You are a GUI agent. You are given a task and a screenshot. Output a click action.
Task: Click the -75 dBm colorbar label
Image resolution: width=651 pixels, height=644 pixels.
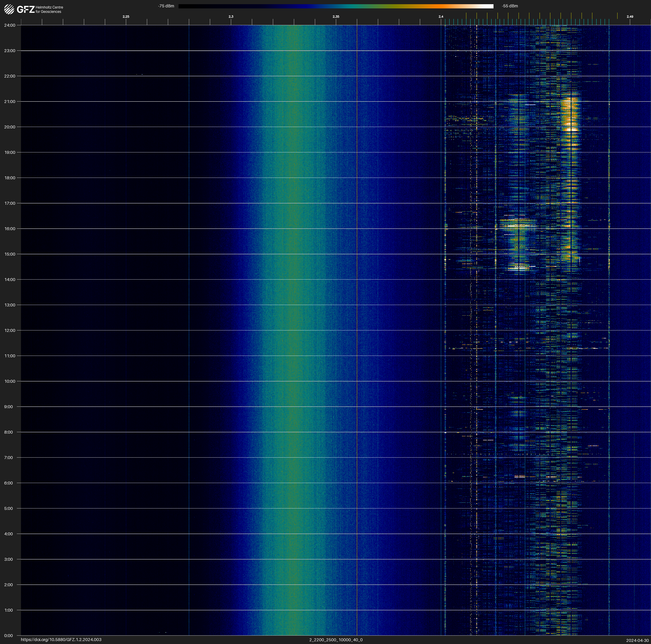click(x=166, y=6)
